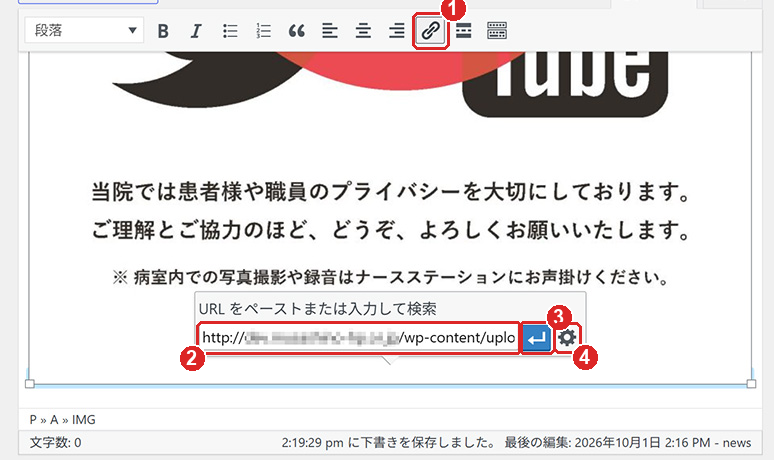Click the bottom-right image resize handle

coord(751,384)
